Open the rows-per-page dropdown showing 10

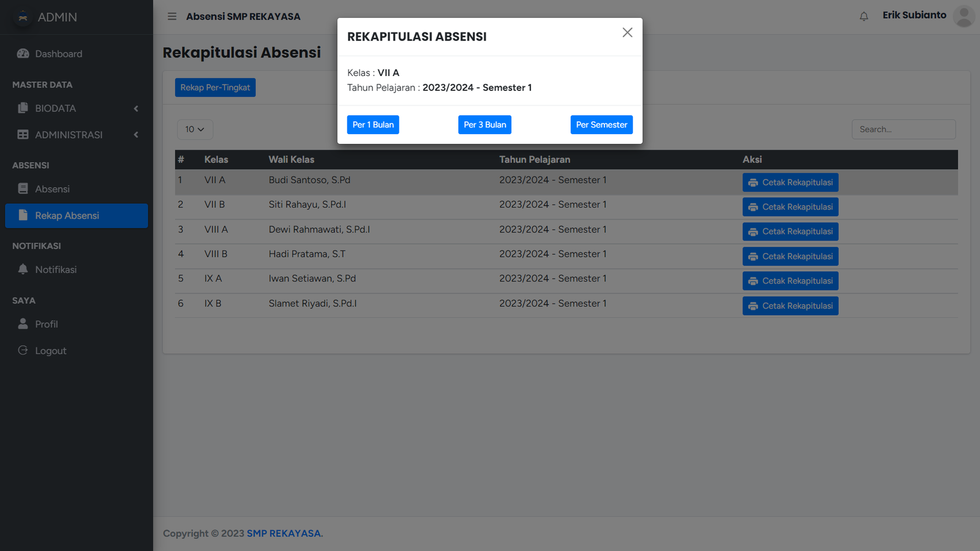click(x=195, y=129)
